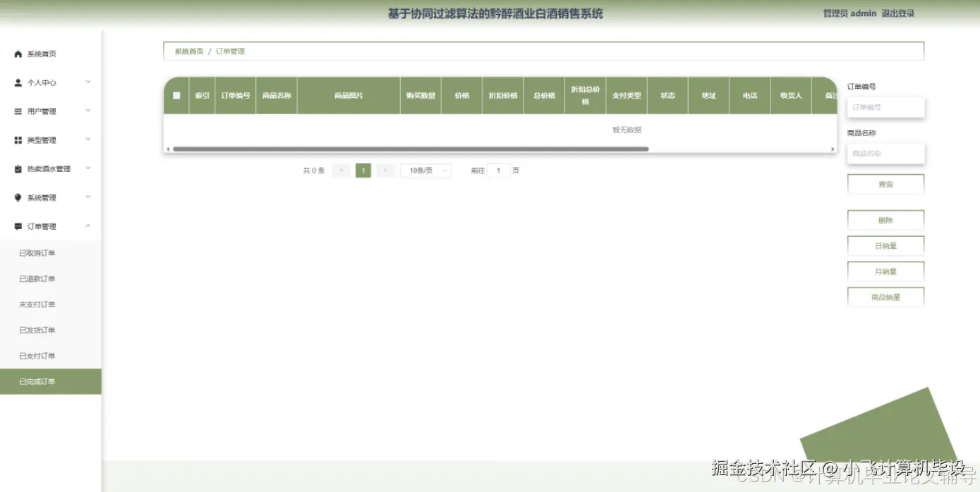Click the 删除 delete button

click(x=885, y=221)
